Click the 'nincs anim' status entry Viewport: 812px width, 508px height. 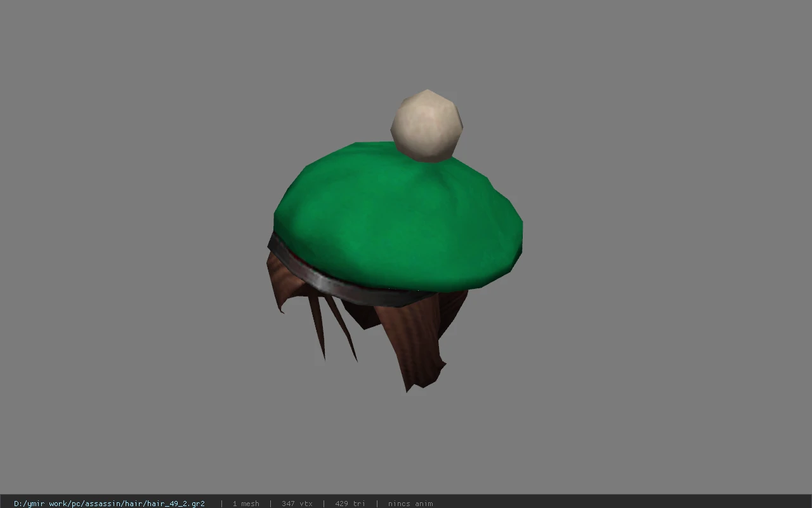[410, 504]
